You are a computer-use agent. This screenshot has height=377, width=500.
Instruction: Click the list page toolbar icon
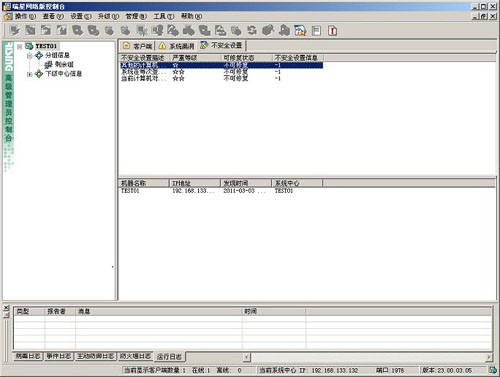pyautogui.click(x=316, y=31)
